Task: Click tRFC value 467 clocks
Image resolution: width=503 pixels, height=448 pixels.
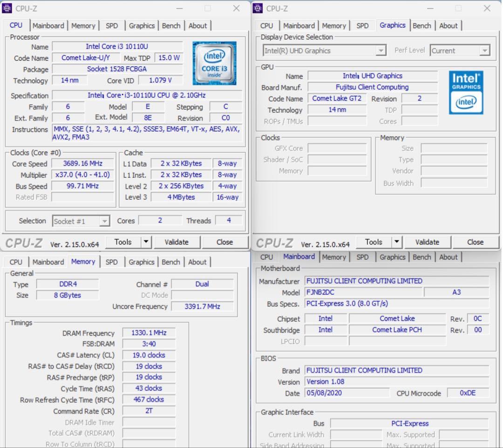Action: [149, 400]
